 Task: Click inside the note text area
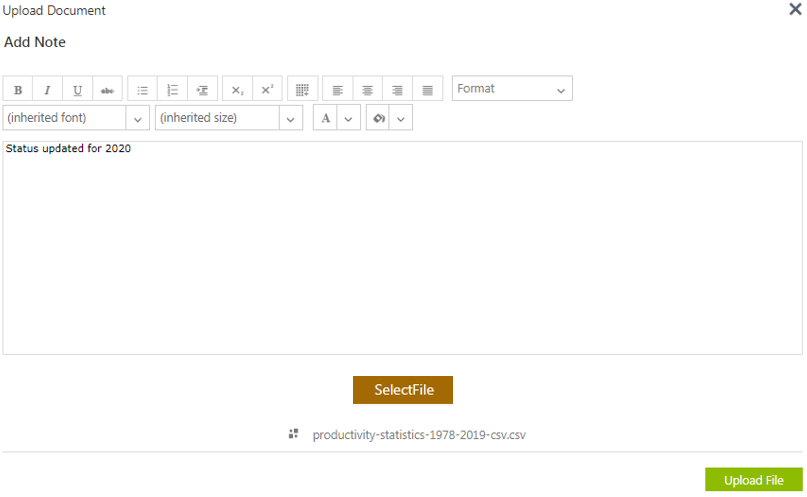tap(402, 250)
